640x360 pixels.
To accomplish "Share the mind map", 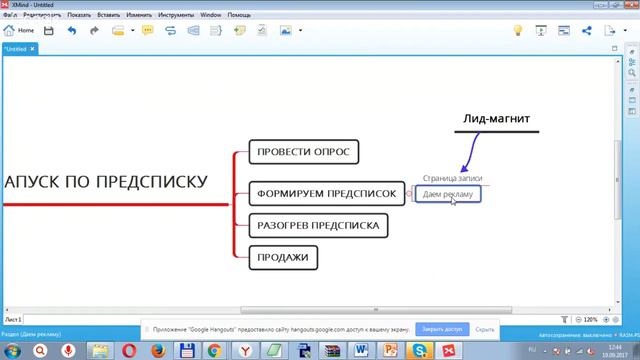I will (x=587, y=31).
